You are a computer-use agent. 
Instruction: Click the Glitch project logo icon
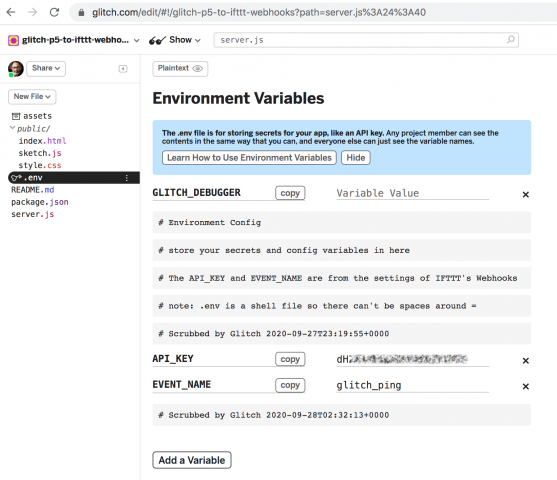(13, 41)
